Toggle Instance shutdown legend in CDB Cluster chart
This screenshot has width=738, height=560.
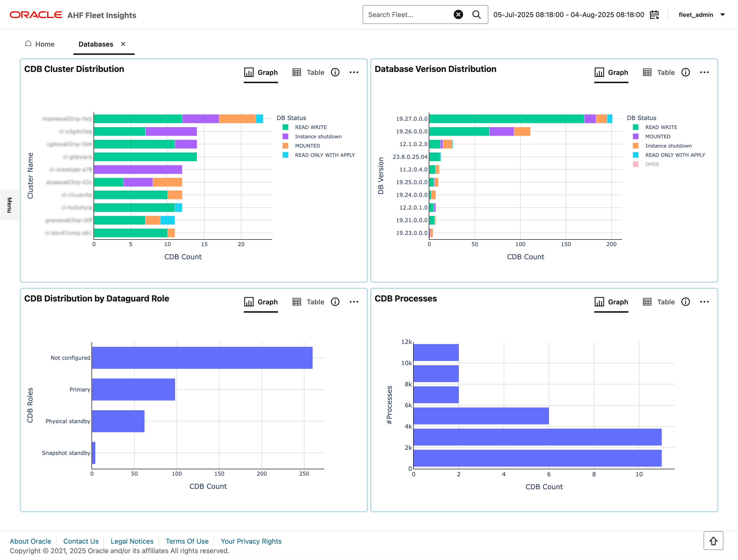[318, 136]
